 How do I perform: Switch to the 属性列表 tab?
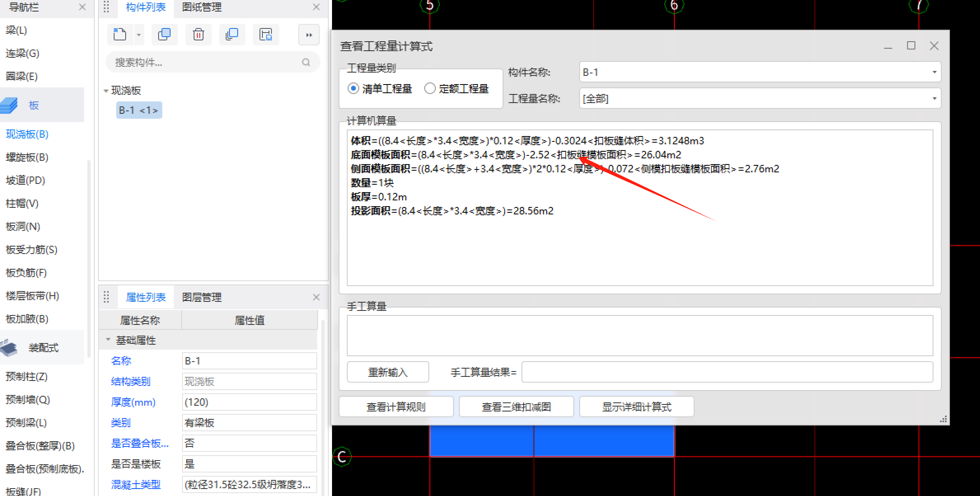146,297
